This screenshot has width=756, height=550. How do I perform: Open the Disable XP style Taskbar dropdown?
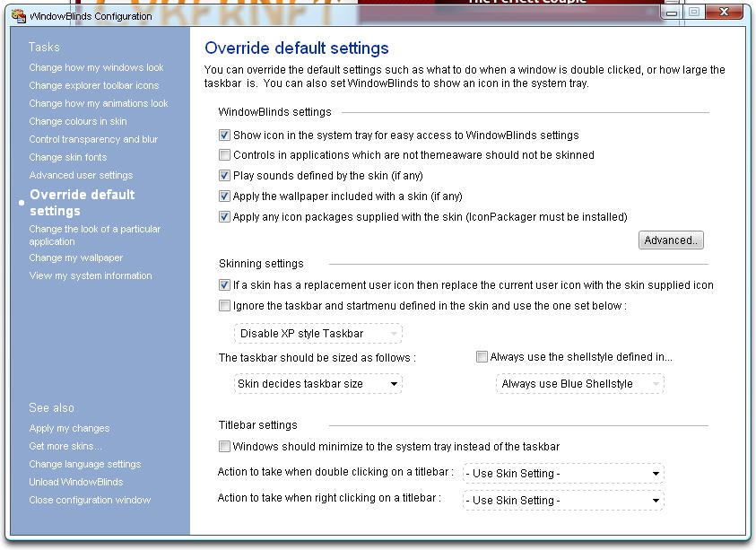point(317,334)
